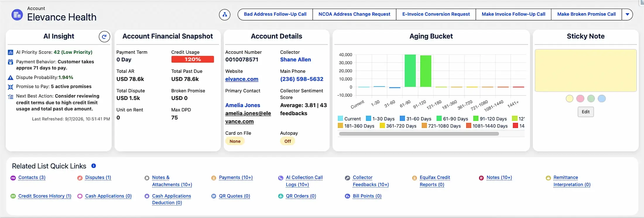The height and width of the screenshot is (218, 644).
Task: Click the Collector Feedbacks icon
Action: coord(347,178)
